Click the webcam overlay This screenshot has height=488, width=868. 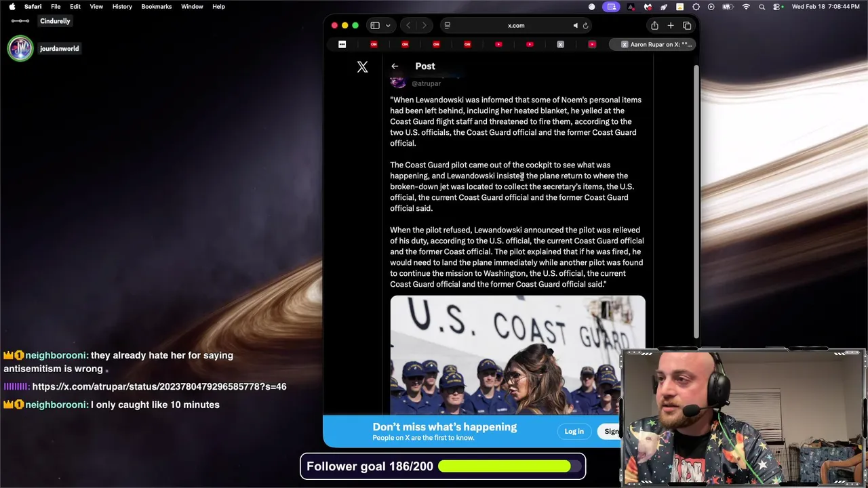(x=743, y=418)
